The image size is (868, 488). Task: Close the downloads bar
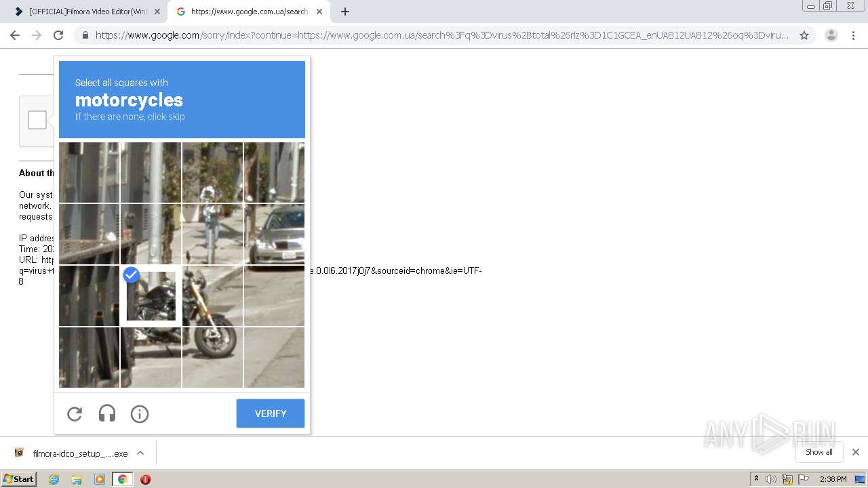pos(856,452)
